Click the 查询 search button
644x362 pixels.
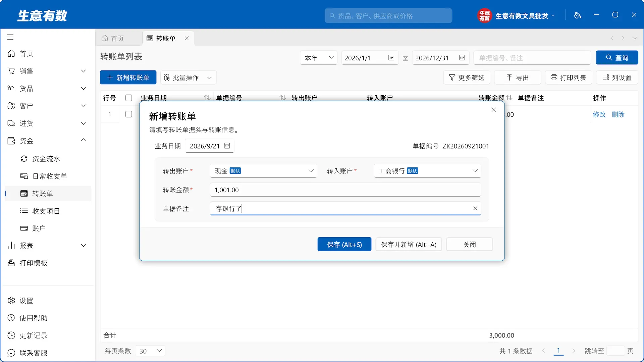tap(617, 58)
